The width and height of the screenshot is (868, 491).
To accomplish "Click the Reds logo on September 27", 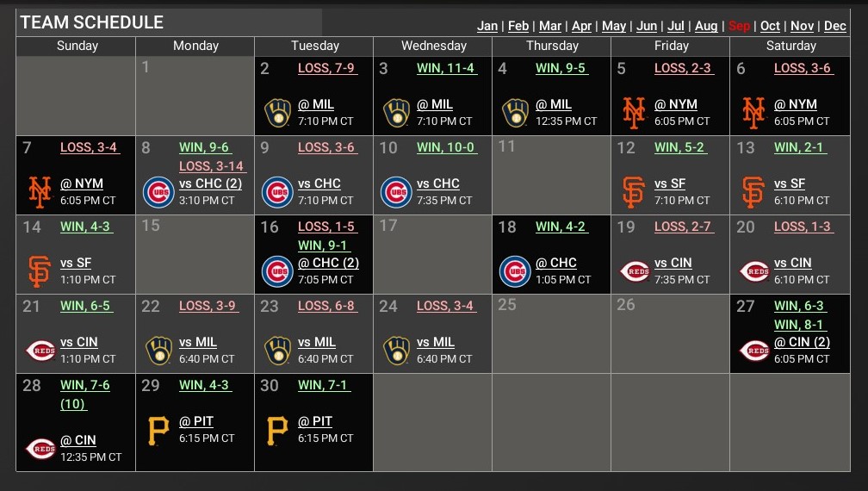I will point(754,350).
